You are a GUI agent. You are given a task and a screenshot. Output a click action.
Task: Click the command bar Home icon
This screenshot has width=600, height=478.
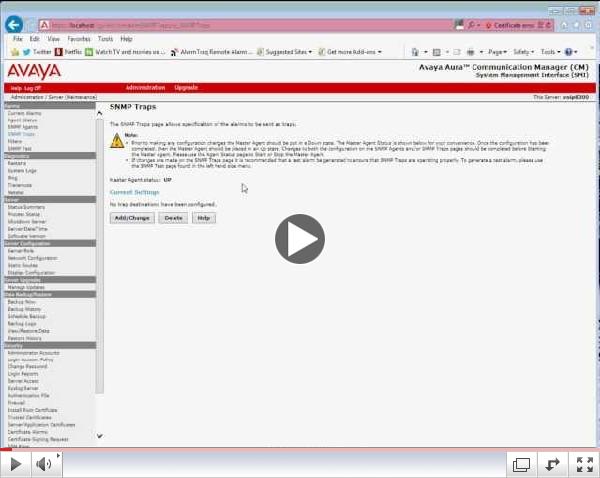pos(415,52)
